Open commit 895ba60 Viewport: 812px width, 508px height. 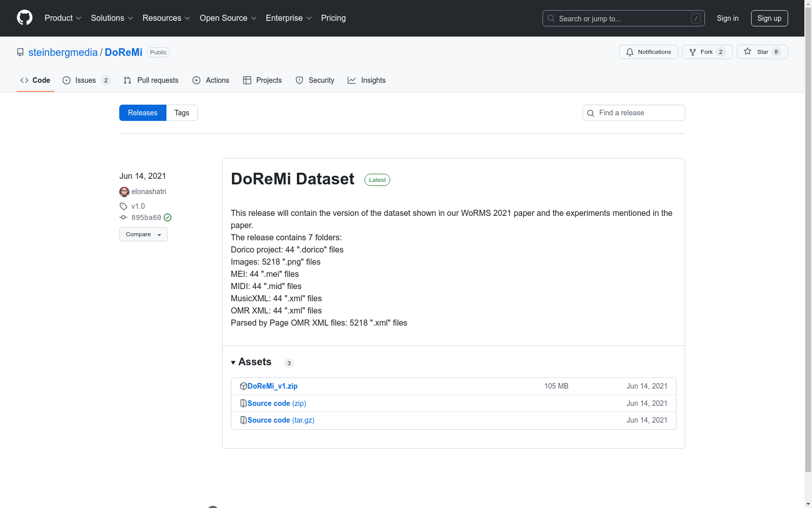coord(146,217)
